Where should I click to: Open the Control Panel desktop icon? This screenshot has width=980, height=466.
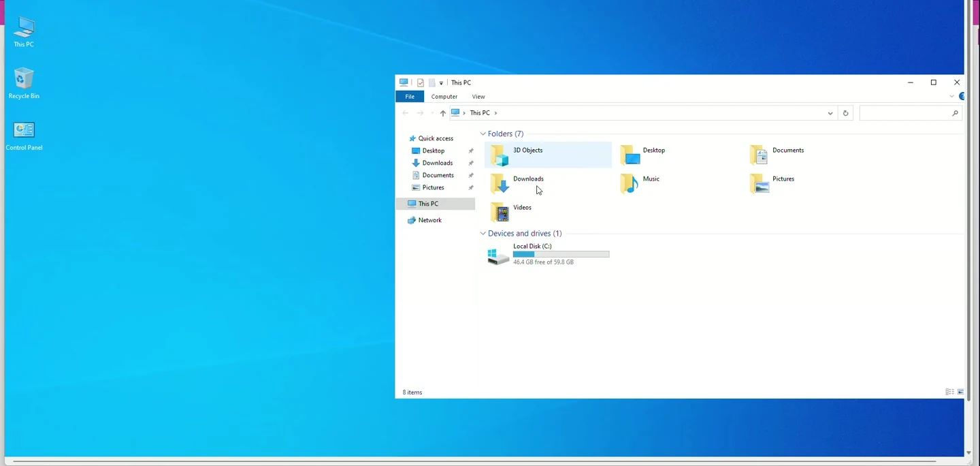pos(24,136)
